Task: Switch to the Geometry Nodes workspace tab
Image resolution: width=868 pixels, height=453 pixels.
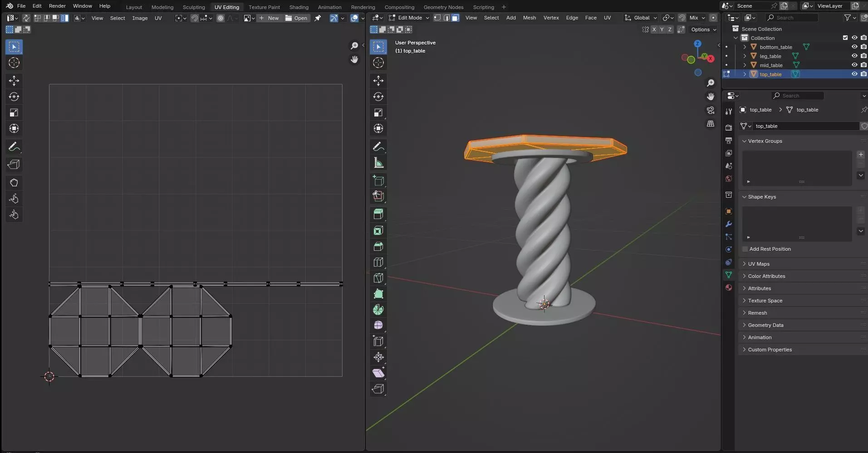Action: (x=443, y=7)
